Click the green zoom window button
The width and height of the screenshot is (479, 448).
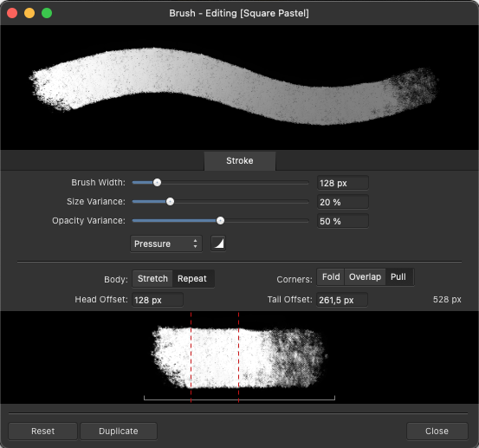47,13
